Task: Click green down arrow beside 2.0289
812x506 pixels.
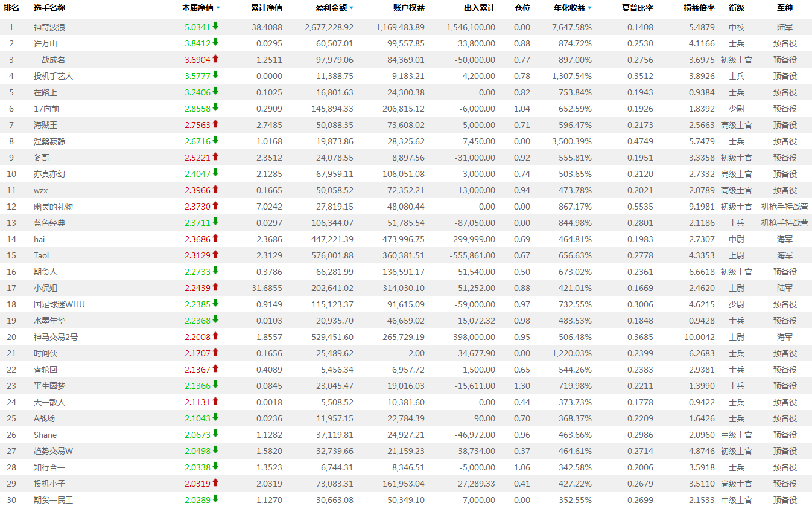Action: (x=215, y=499)
